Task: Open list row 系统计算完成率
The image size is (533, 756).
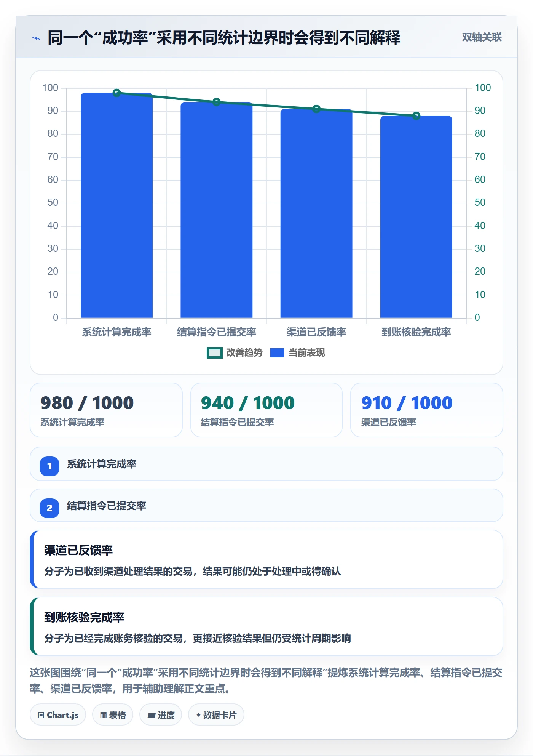Action: (x=266, y=464)
